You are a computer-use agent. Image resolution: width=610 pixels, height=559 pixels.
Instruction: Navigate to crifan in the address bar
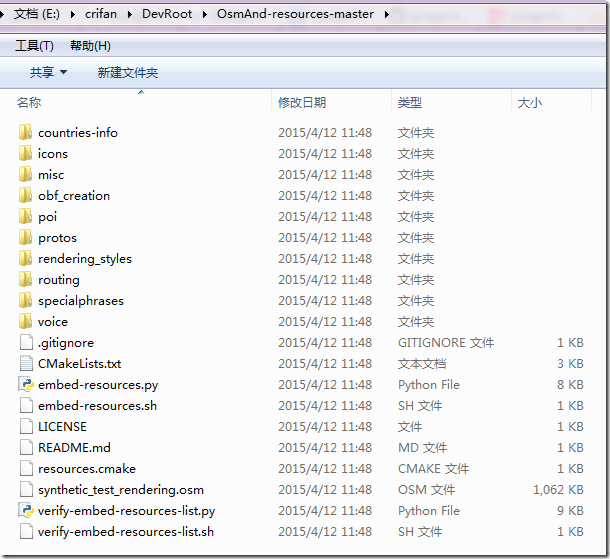pyautogui.click(x=101, y=14)
